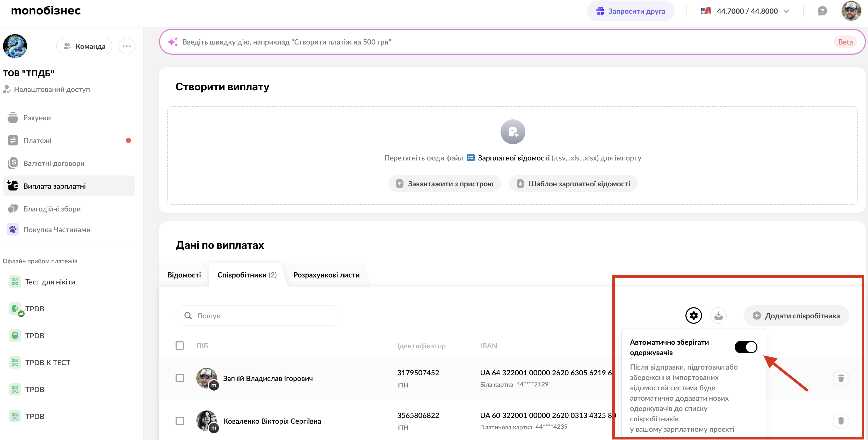Open Платежі from the sidebar

[68, 141]
